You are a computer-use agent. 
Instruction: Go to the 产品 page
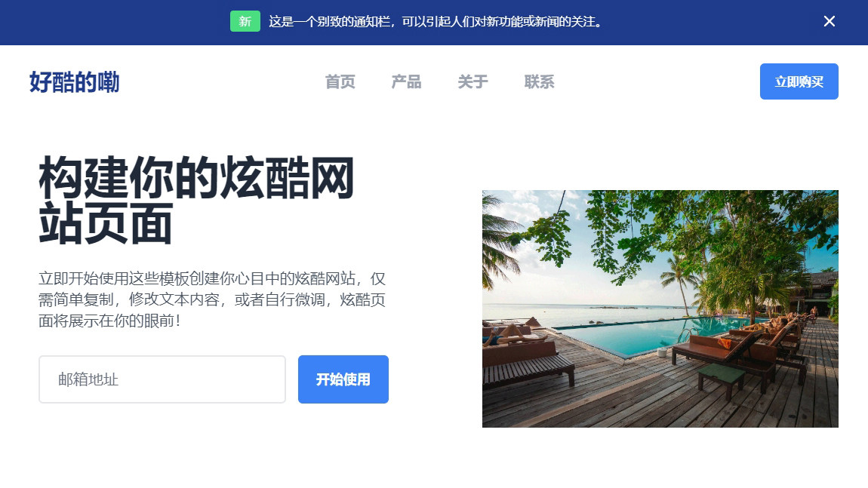coord(406,82)
